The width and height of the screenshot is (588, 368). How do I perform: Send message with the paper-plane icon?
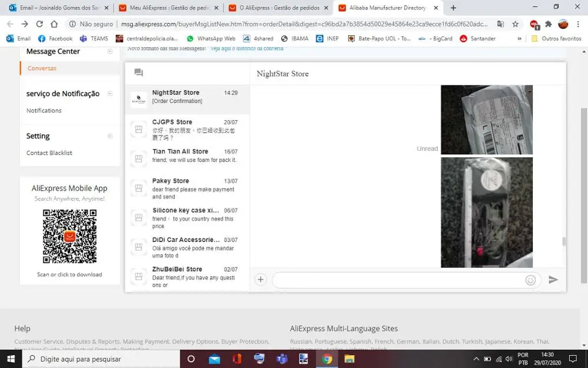(x=553, y=279)
